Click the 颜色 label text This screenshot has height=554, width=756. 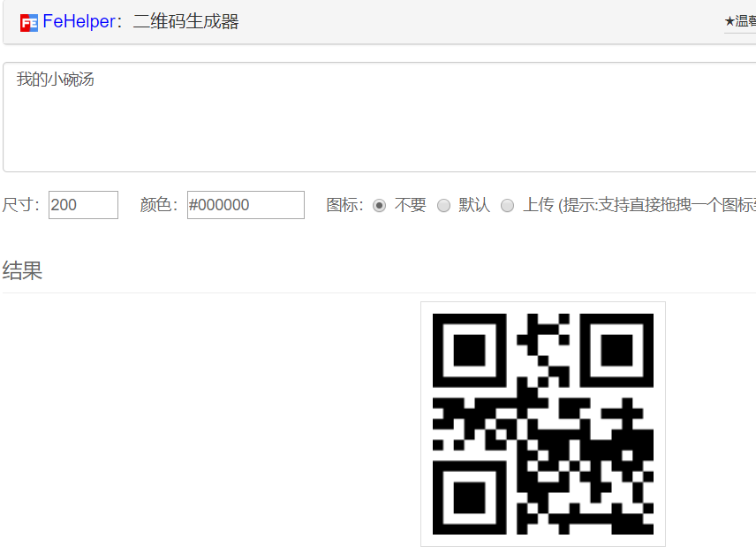click(159, 205)
